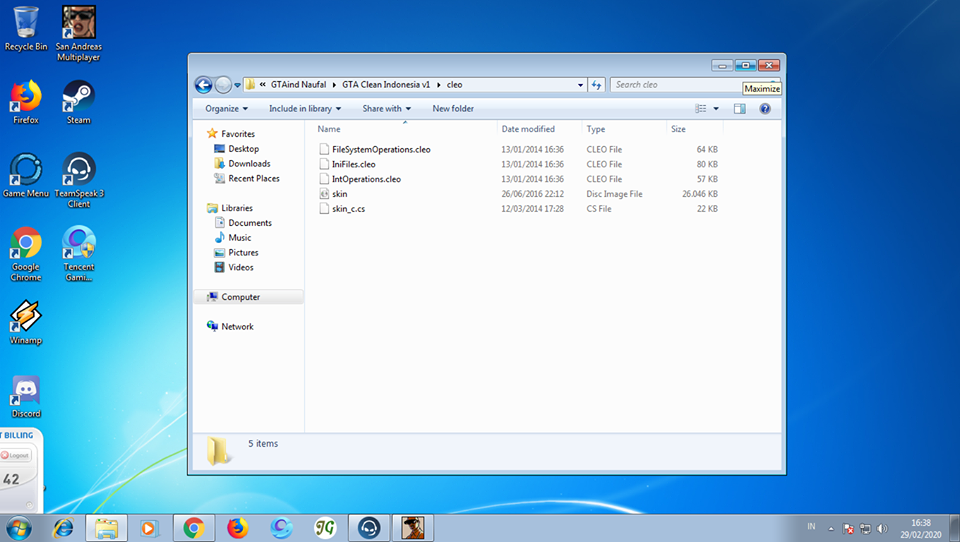Click Windows Explorer taskbar button
960x542 pixels.
107,528
